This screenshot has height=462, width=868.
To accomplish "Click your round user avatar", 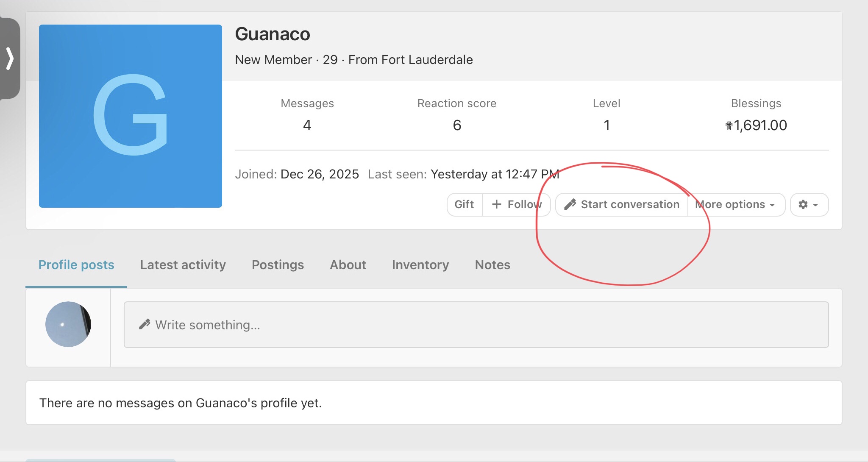I will coord(68,324).
